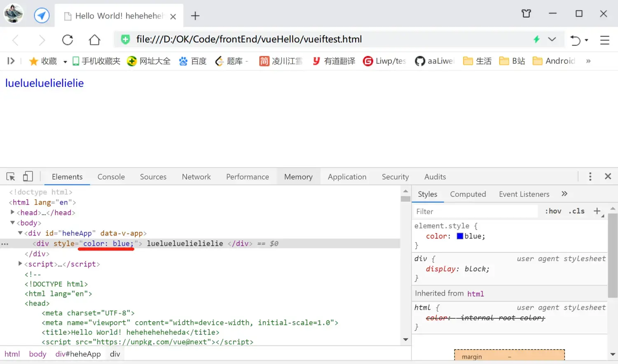Click the blue compass browser icon
Screen dimensions: 618x364
point(42,16)
